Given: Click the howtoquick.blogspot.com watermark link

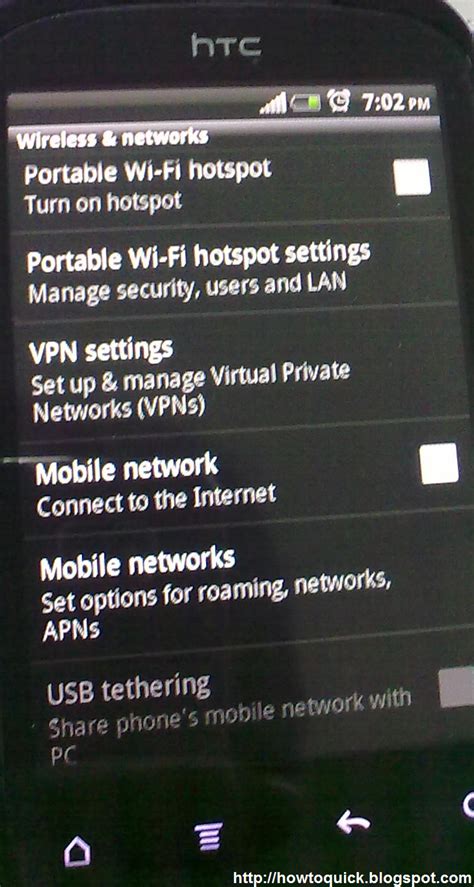Looking at the screenshot, I should click(354, 877).
